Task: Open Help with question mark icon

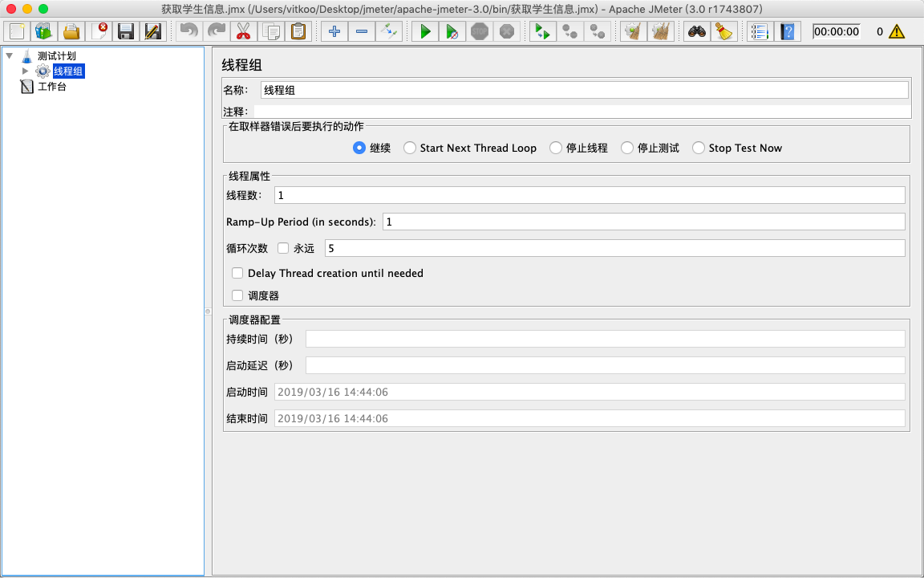Action: pos(788,31)
